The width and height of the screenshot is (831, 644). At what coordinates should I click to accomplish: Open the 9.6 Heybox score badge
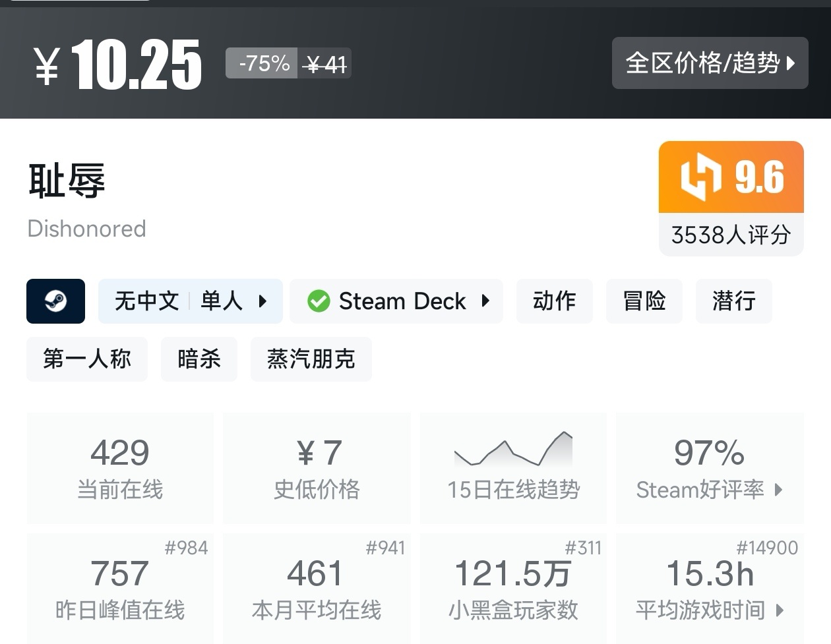click(x=731, y=177)
